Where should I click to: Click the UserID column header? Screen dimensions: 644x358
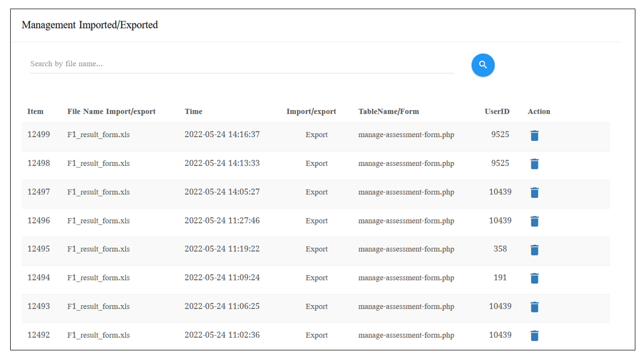(497, 112)
